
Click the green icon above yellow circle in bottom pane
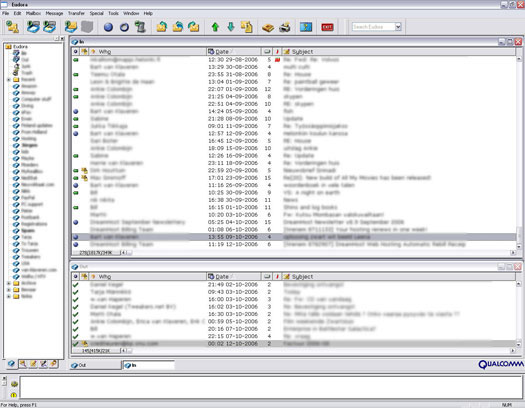coord(14,384)
